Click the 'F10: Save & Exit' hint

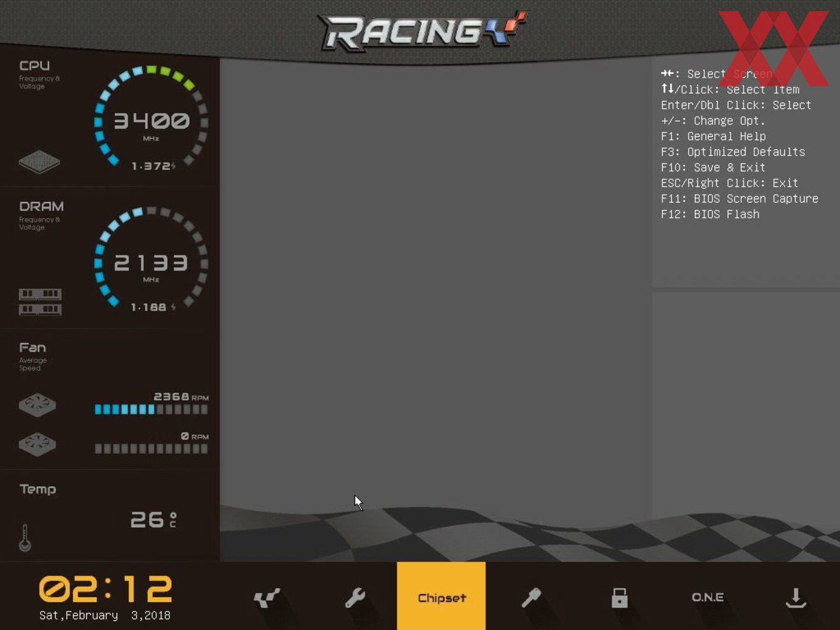(713, 167)
